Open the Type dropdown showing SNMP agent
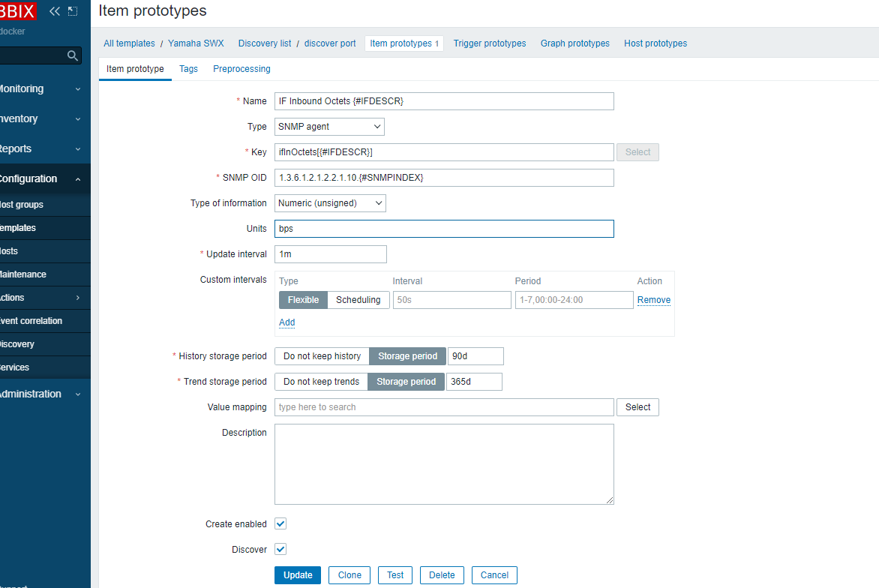This screenshot has width=879, height=588. pos(330,127)
